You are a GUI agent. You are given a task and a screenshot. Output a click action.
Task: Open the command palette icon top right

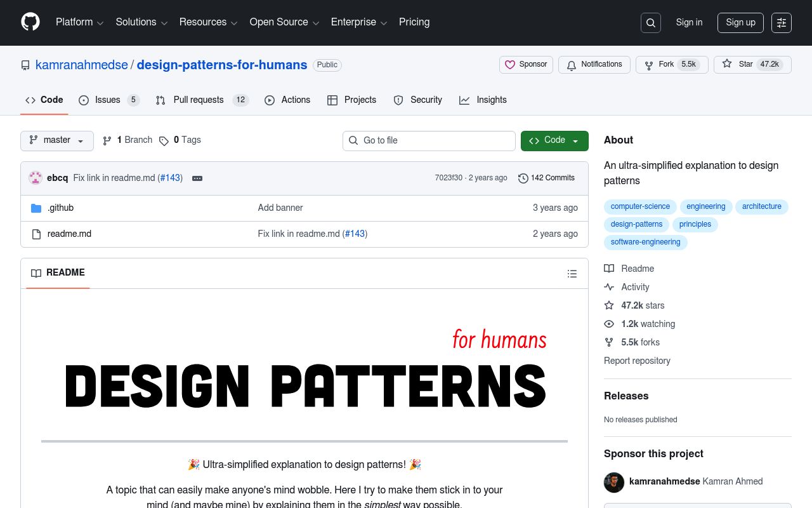click(x=782, y=23)
